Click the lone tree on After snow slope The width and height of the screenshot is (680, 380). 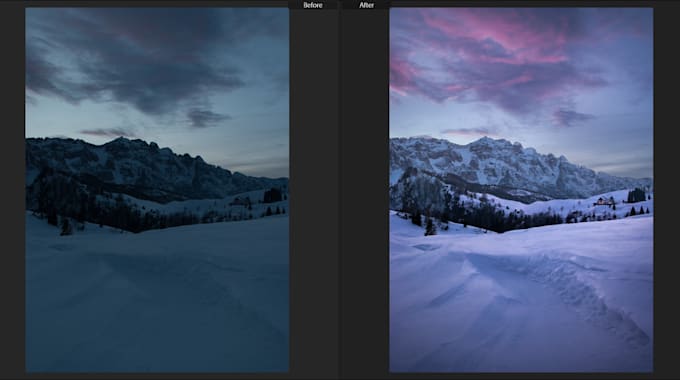coord(429,227)
